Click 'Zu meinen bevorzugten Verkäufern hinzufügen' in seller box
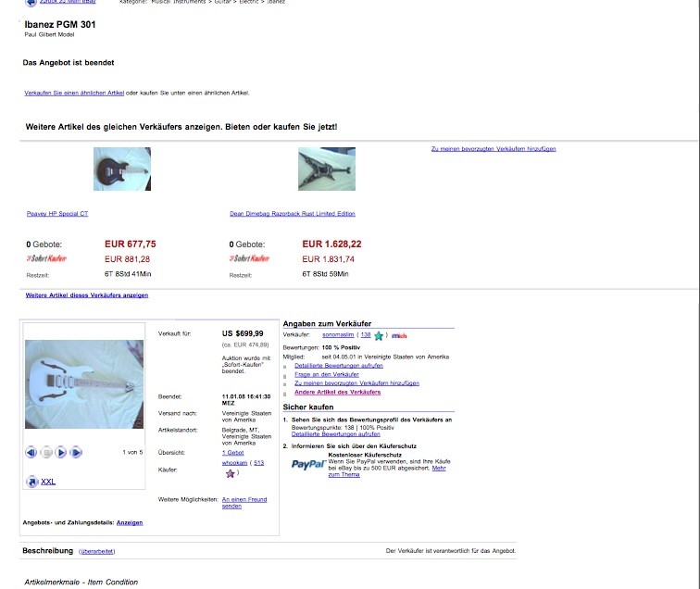Viewport: 700px width, 589px height. (x=356, y=382)
